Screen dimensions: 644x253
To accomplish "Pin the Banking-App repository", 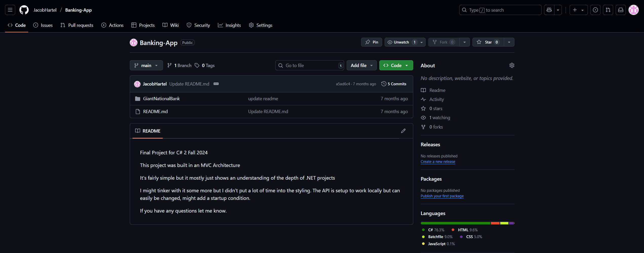I will pos(371,42).
